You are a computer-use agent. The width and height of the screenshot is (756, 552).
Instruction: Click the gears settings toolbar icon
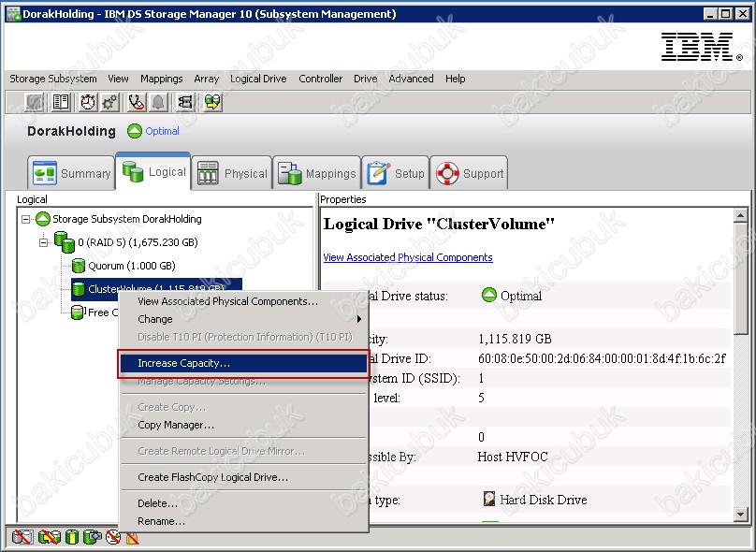[109, 102]
